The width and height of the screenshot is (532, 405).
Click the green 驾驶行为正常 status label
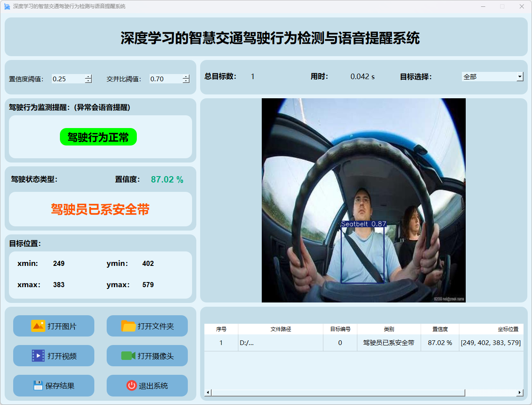(x=98, y=137)
